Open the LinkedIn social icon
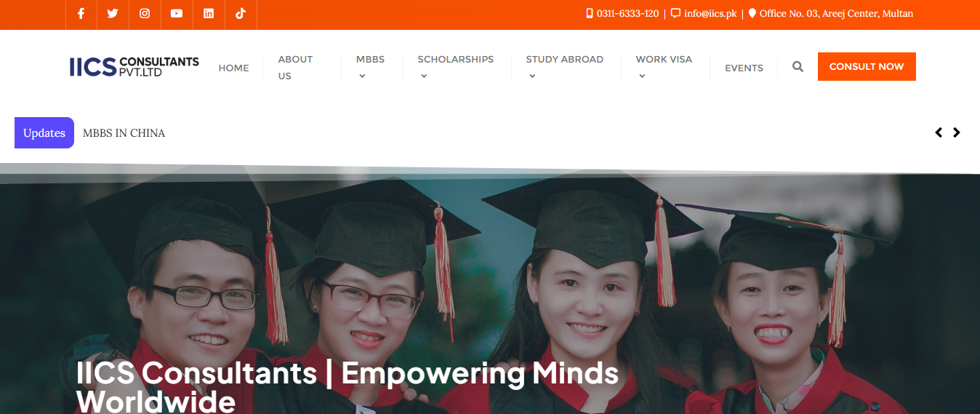The height and width of the screenshot is (414, 980). (209, 14)
